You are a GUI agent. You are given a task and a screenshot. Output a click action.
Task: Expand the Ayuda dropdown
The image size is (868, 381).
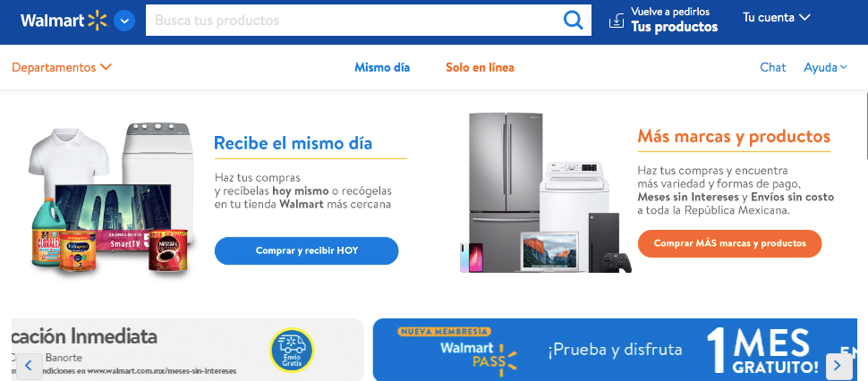point(825,67)
